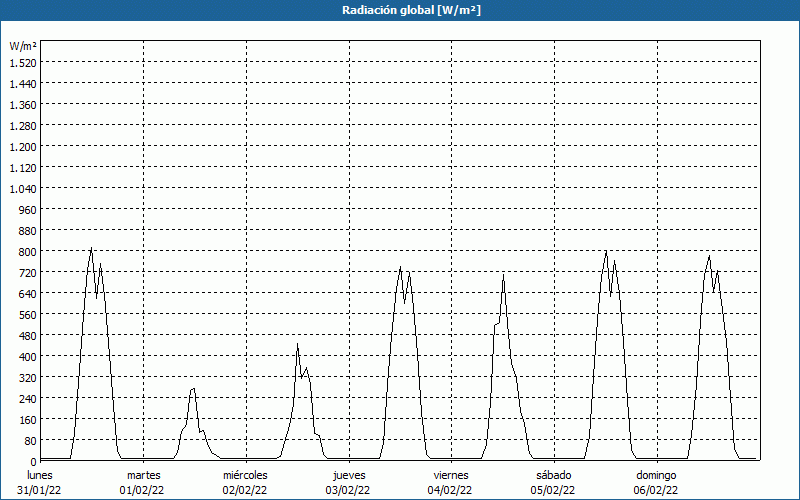Select the 320 y-axis value
The image size is (800, 500).
coord(28,378)
